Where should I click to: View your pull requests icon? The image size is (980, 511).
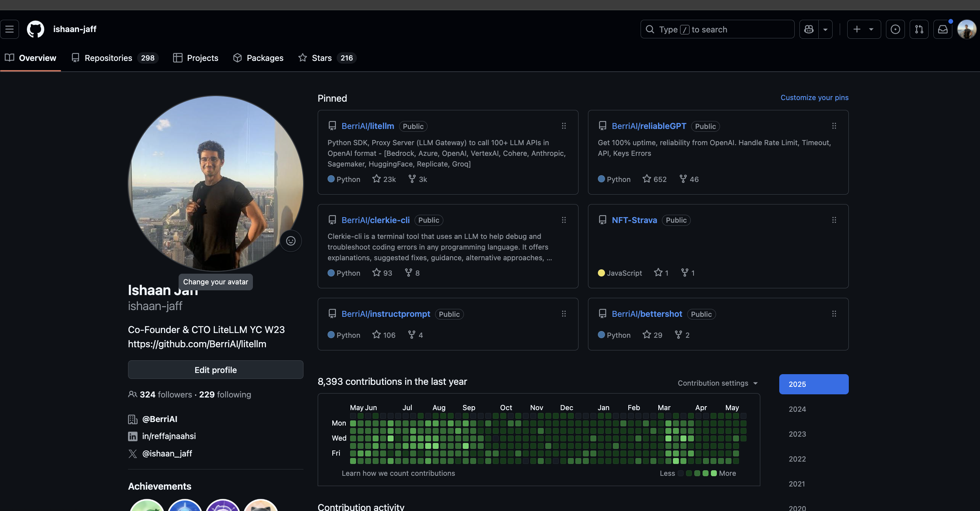coord(919,29)
